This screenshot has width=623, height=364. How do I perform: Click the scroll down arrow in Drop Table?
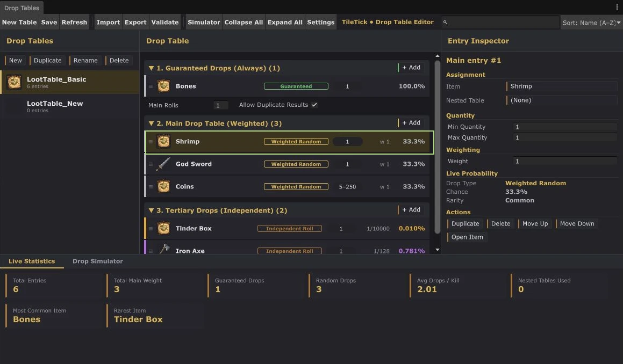[x=438, y=250]
